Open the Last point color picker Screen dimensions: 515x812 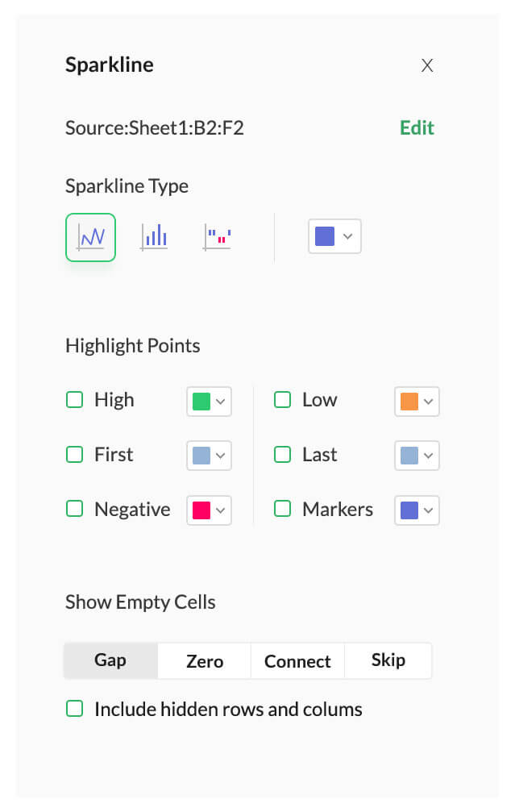point(416,455)
